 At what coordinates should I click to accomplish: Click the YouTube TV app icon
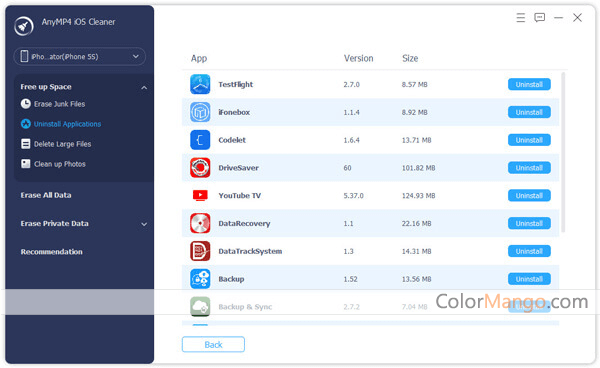pyautogui.click(x=200, y=195)
